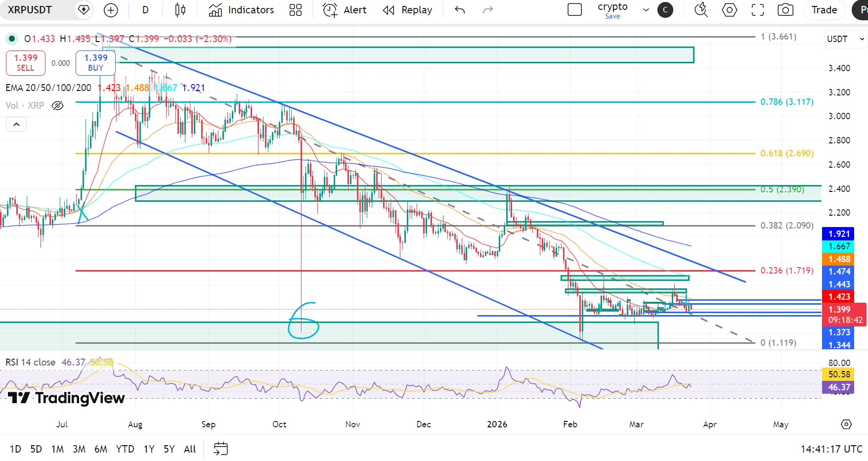Open the go-to-date calendar icon
868x461 pixels.
pyautogui.click(x=220, y=449)
